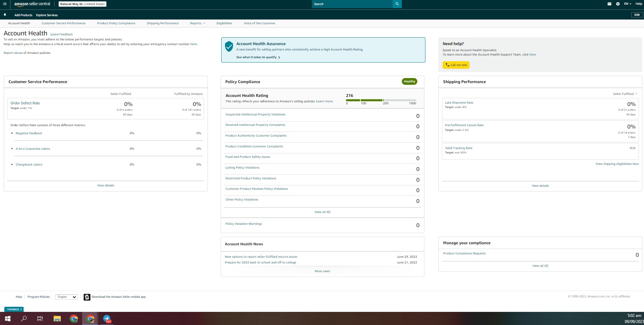Open Product Condition Customer Complaints
The image size is (644, 325).
254,146
